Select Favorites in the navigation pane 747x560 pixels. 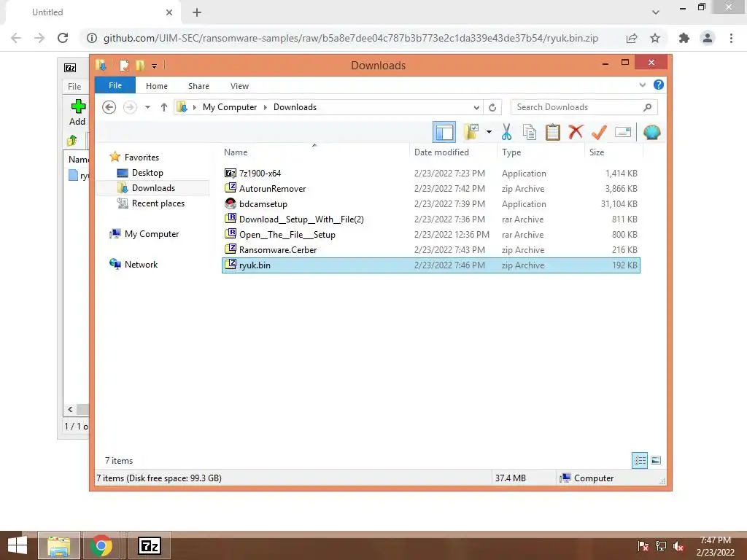(x=142, y=157)
